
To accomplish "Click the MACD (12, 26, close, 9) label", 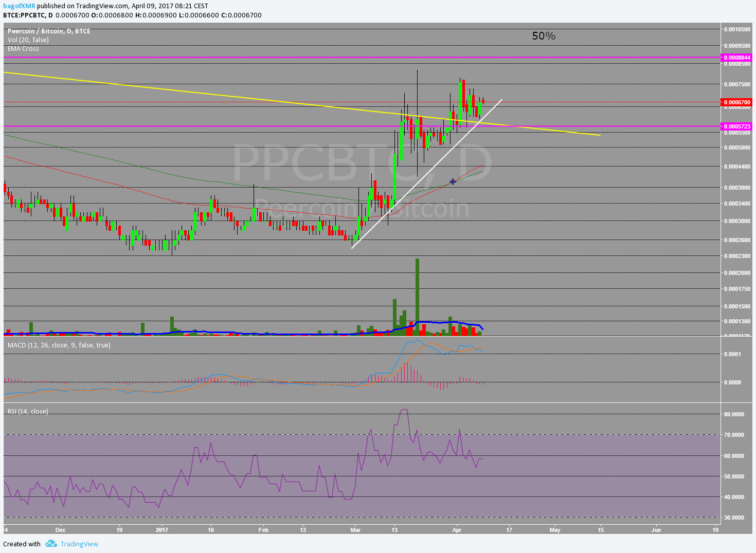I will tap(59, 345).
